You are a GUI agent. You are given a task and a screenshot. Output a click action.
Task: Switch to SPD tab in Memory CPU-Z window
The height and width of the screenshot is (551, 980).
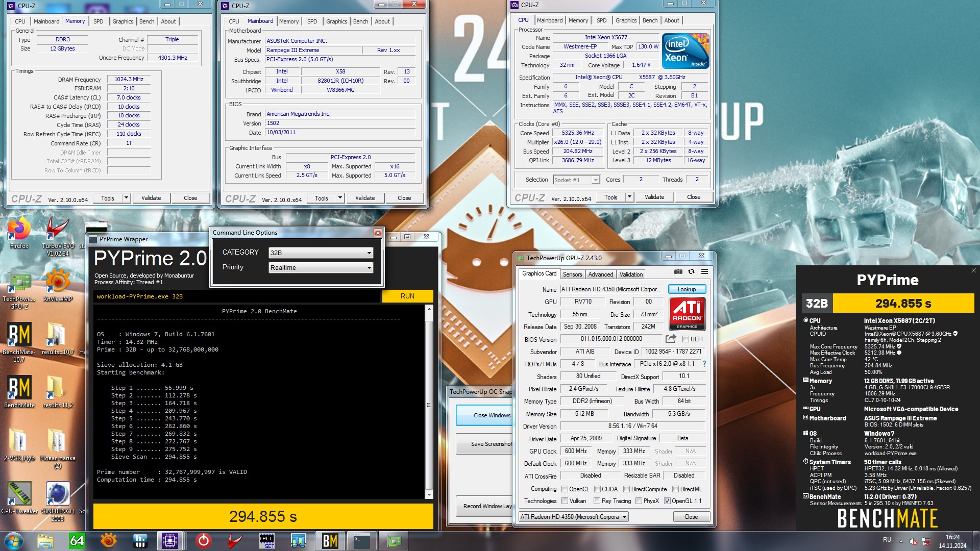pos(99,21)
